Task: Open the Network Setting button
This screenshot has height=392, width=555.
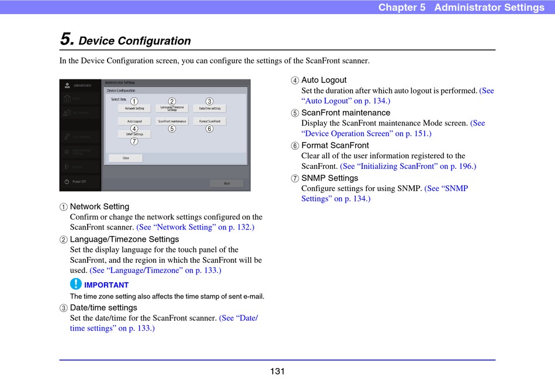Action: [134, 109]
